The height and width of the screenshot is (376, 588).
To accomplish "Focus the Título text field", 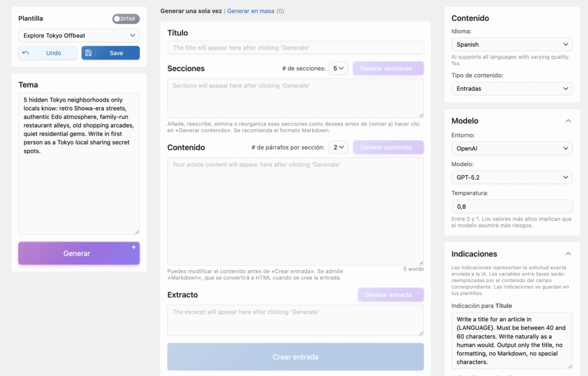I will (x=296, y=48).
